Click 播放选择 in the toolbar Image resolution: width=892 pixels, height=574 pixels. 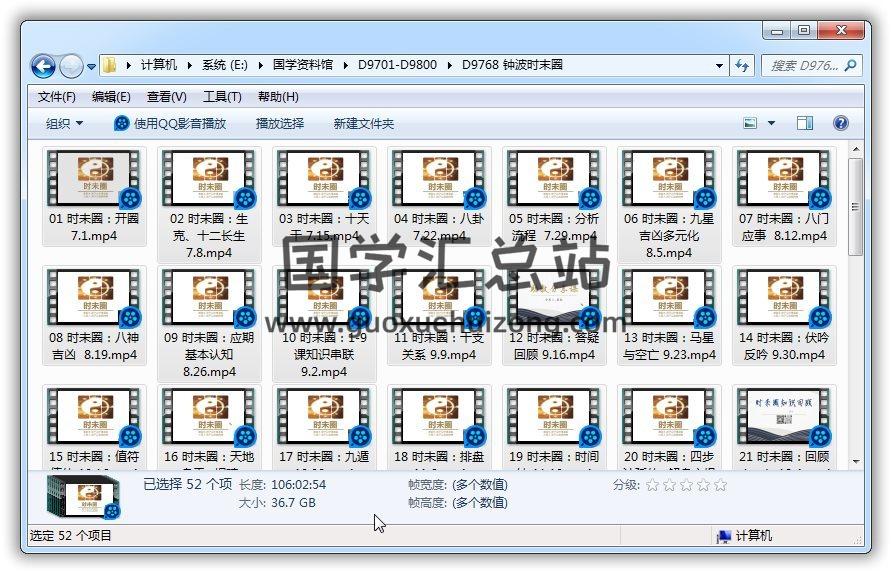[x=280, y=123]
